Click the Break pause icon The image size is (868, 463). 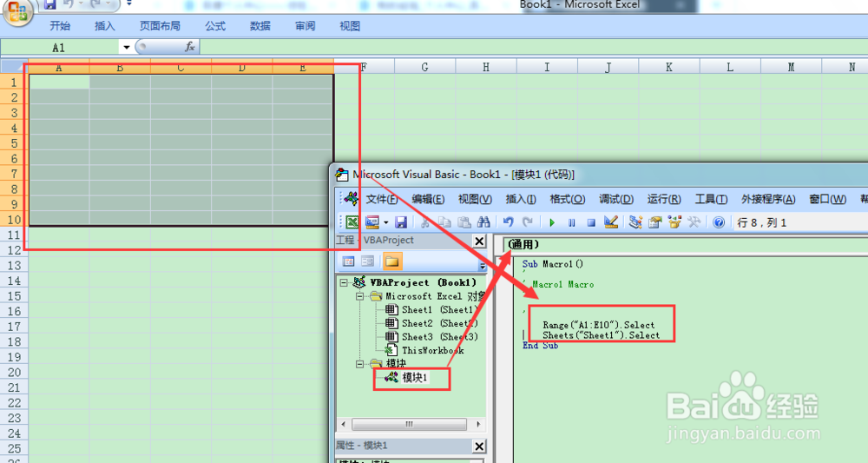[x=571, y=222]
